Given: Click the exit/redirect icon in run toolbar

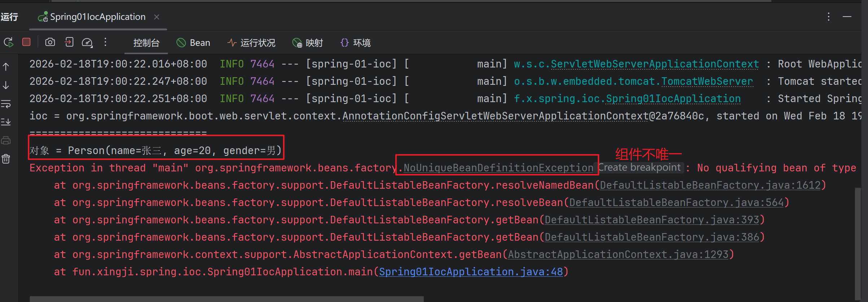Looking at the screenshot, I should (69, 42).
